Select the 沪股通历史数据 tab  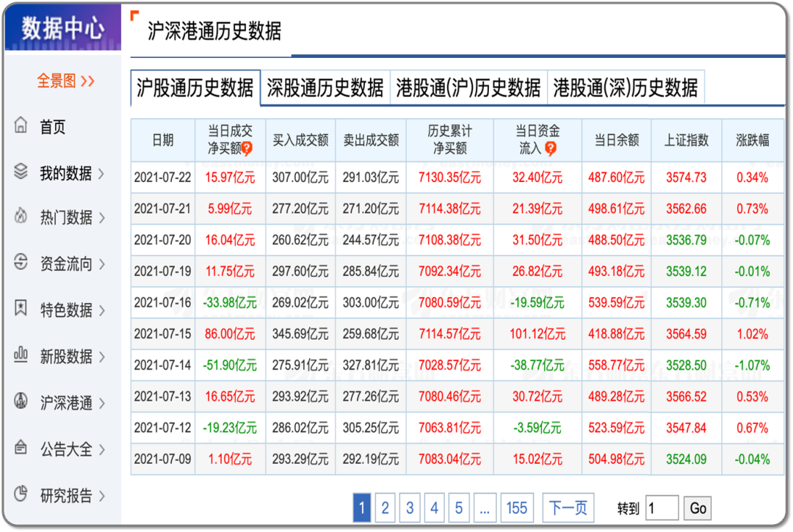195,88
